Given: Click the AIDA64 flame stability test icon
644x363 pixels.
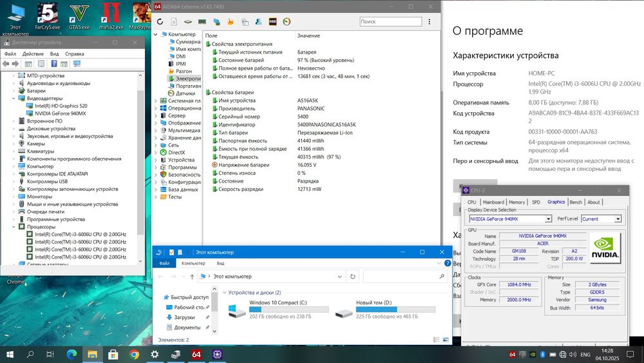Looking at the screenshot, I should 231,22.
